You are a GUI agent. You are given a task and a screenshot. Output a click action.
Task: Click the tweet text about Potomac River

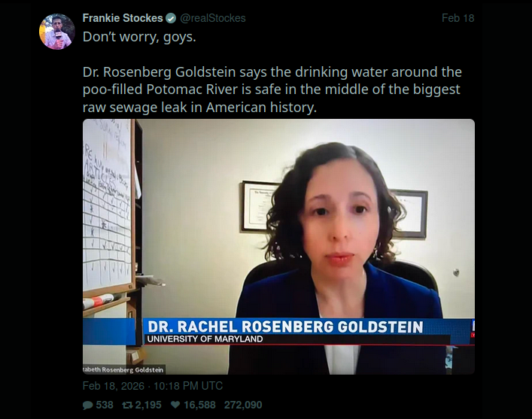click(x=272, y=90)
